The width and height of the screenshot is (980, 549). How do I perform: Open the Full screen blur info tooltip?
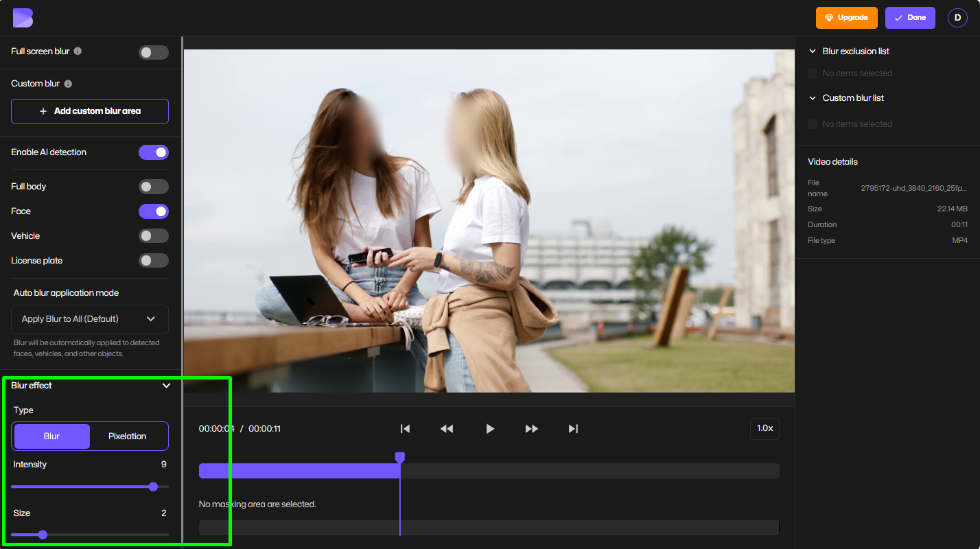(78, 51)
